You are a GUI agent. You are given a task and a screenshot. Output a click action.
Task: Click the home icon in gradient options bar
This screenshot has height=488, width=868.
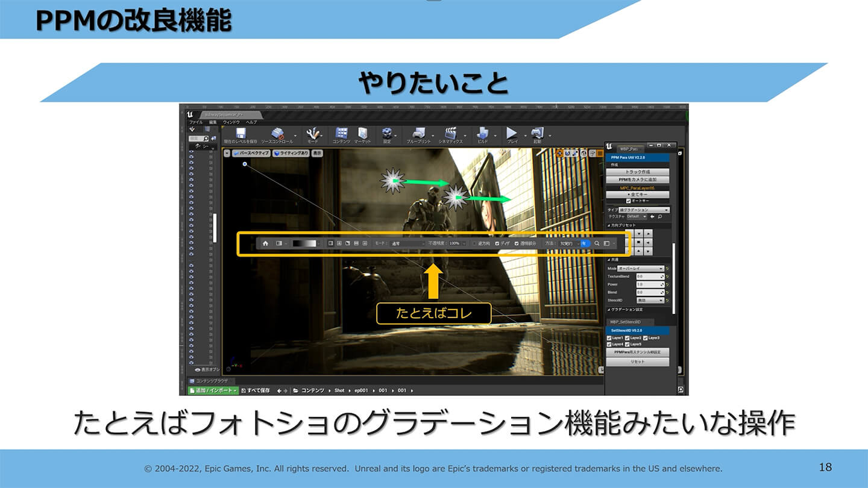tap(265, 243)
